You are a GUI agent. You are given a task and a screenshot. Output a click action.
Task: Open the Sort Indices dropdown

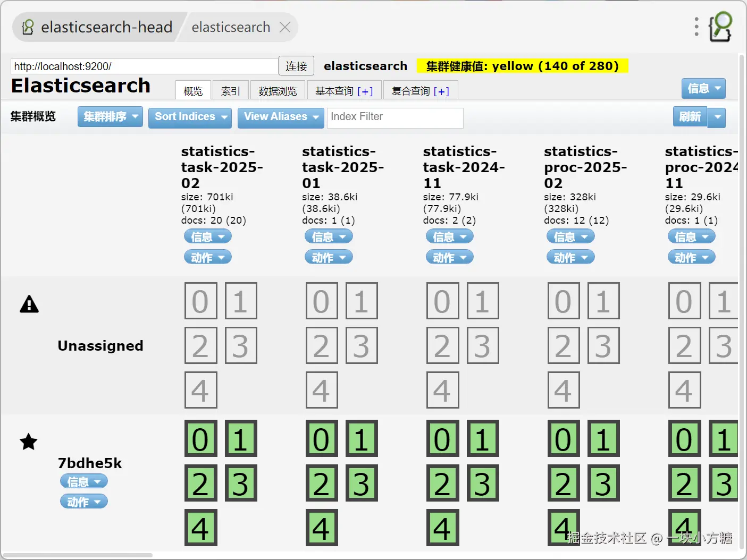click(190, 117)
